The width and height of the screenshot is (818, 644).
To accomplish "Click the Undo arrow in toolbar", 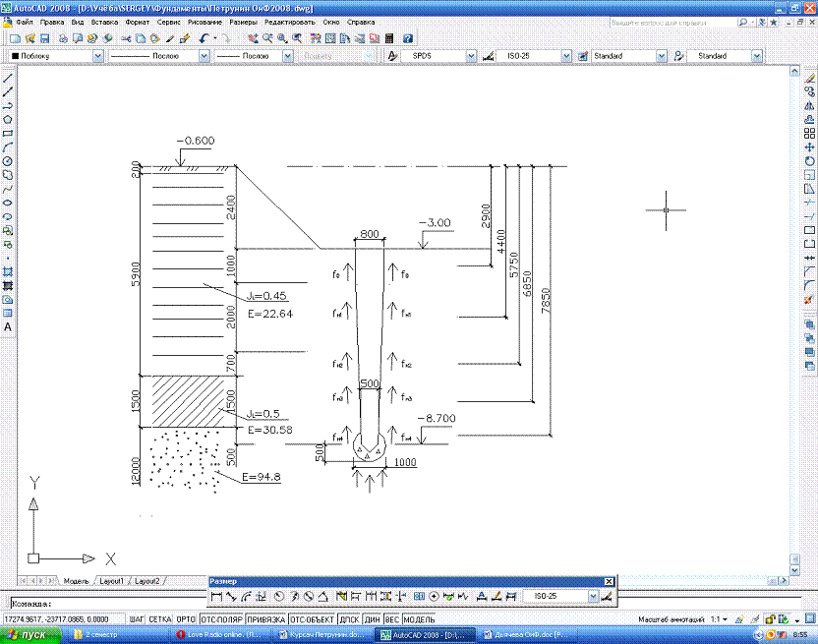I will (x=204, y=38).
